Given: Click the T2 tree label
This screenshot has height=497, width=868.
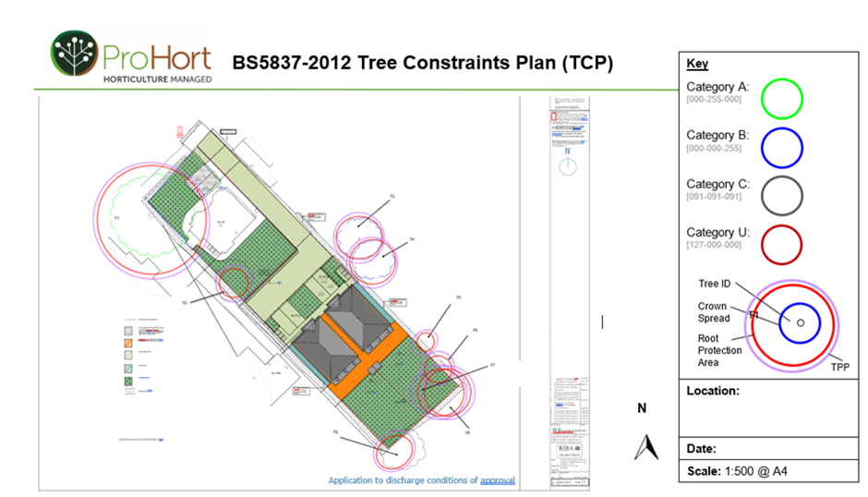Looking at the screenshot, I should tap(185, 302).
